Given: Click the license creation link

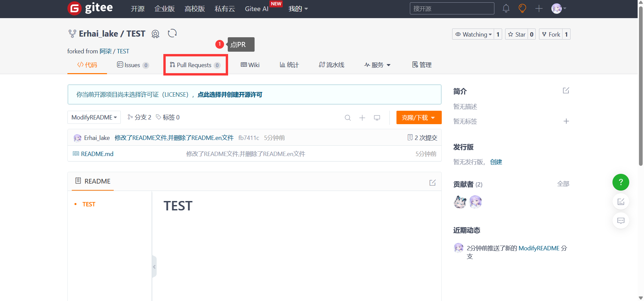Looking at the screenshot, I should pos(230,95).
